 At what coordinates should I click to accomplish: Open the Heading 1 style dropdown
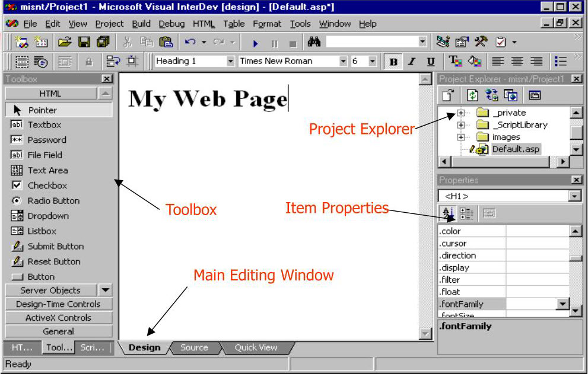[230, 61]
